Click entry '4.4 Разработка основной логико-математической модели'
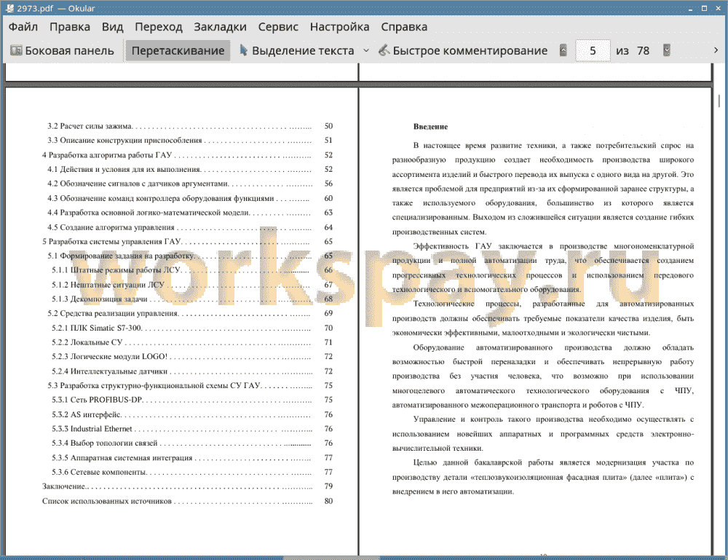Image resolution: width=728 pixels, height=560 pixels. coord(149,213)
